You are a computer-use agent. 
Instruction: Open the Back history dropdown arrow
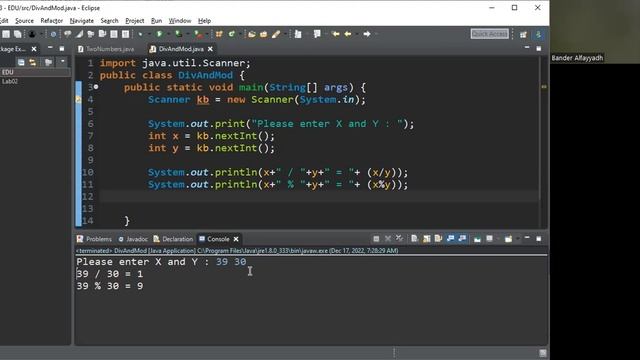pyautogui.click(x=356, y=34)
